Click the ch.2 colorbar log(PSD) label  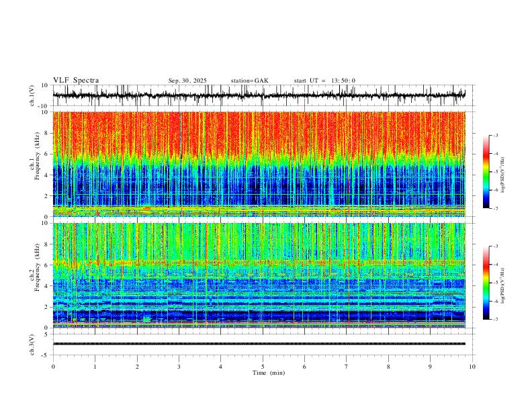click(503, 285)
